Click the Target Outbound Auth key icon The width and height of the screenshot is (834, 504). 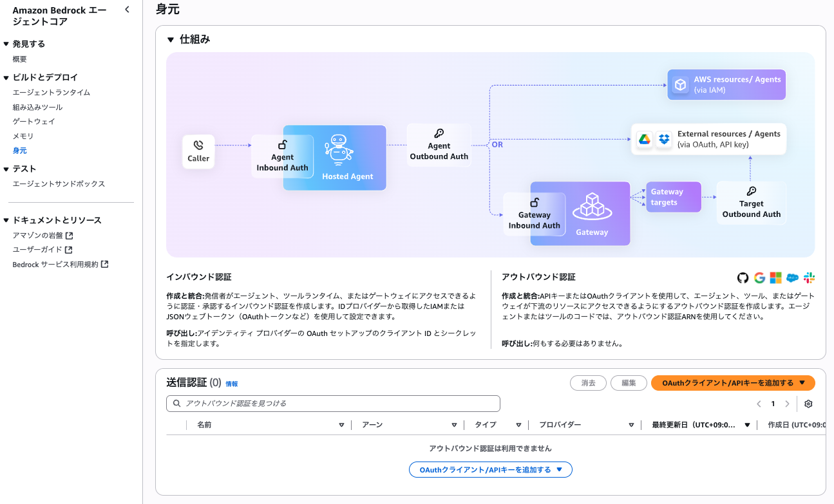click(x=751, y=191)
